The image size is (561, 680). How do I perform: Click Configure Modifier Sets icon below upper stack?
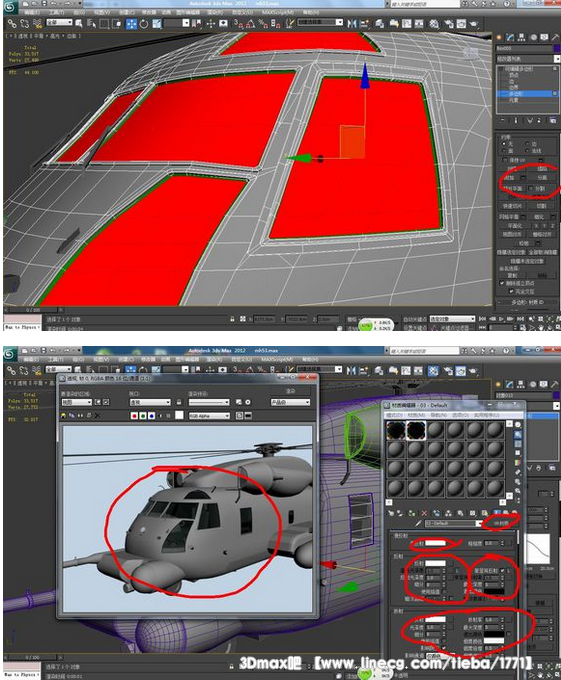click(553, 121)
